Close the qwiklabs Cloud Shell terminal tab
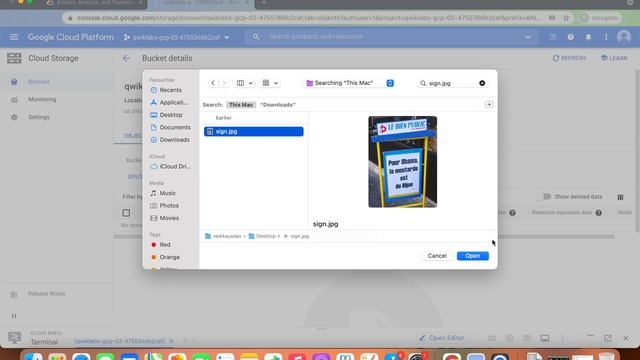This screenshot has width=640, height=360. click(171, 341)
